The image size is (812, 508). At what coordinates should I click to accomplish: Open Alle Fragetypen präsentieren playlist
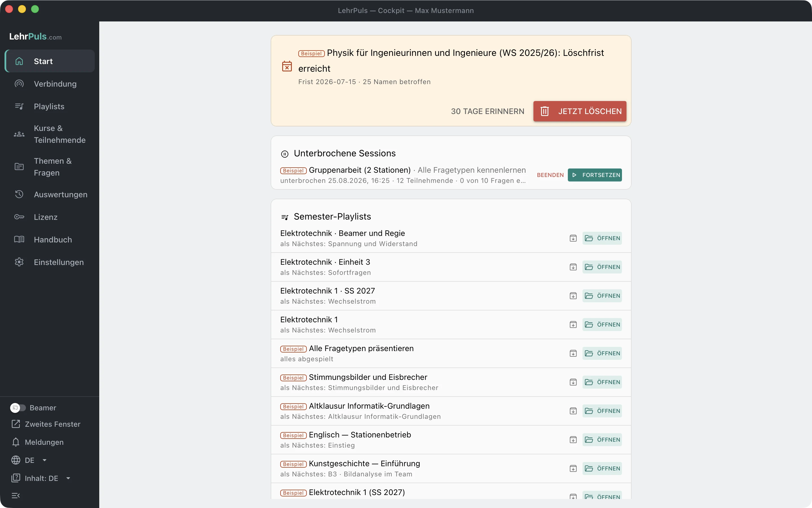coord(602,353)
